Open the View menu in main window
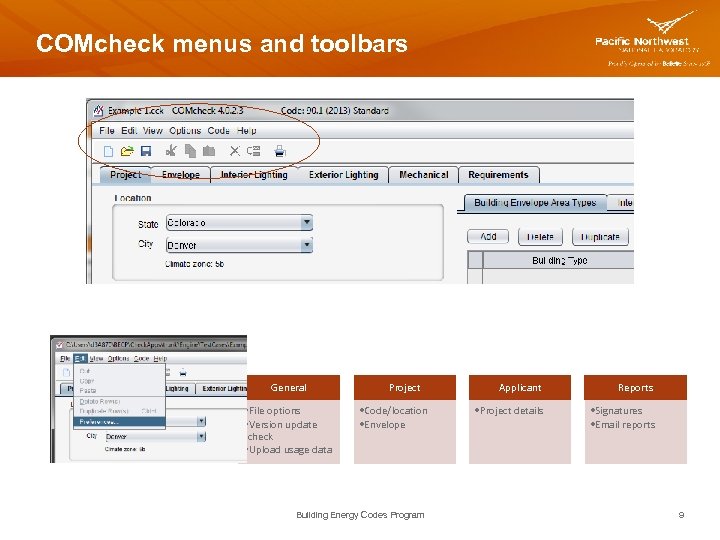 point(152,130)
